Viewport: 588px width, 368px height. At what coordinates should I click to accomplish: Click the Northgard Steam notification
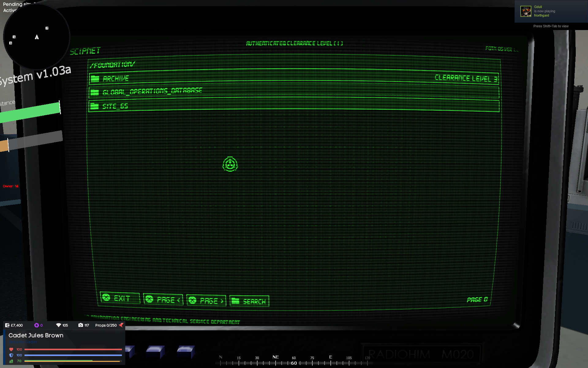(551, 11)
